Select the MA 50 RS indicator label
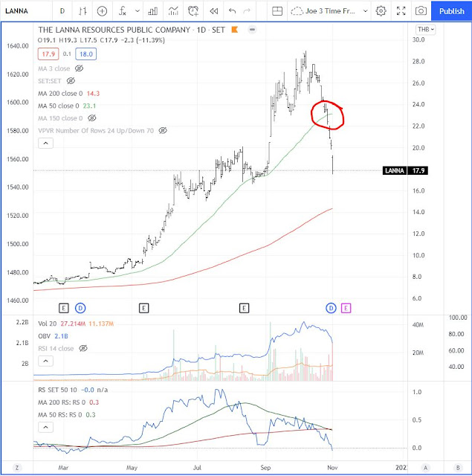 59,415
